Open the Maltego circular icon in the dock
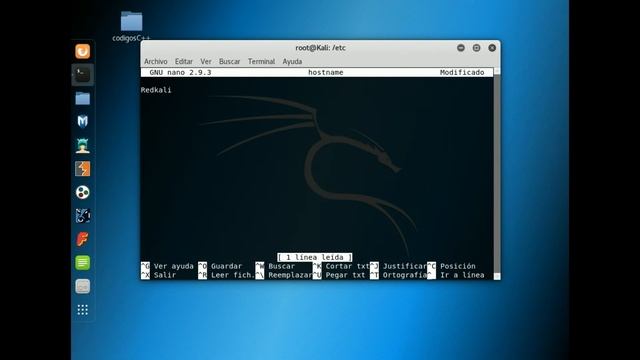640x360 pixels. (x=82, y=192)
